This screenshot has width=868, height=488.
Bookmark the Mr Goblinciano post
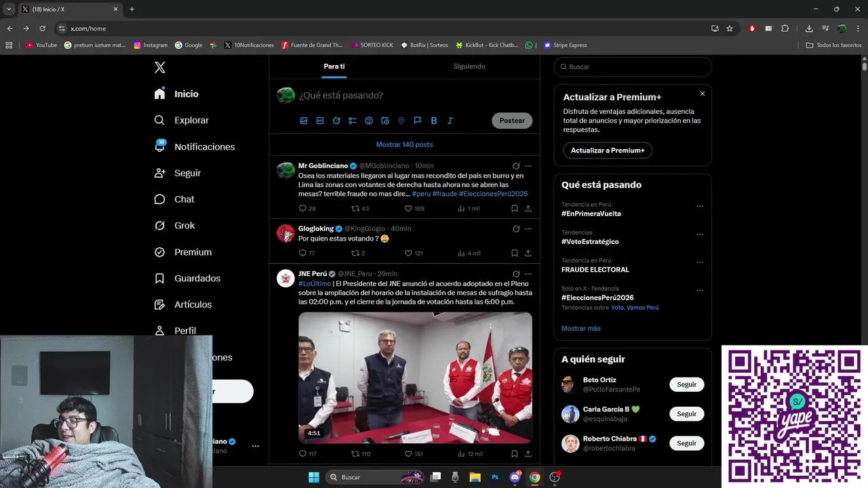click(515, 209)
